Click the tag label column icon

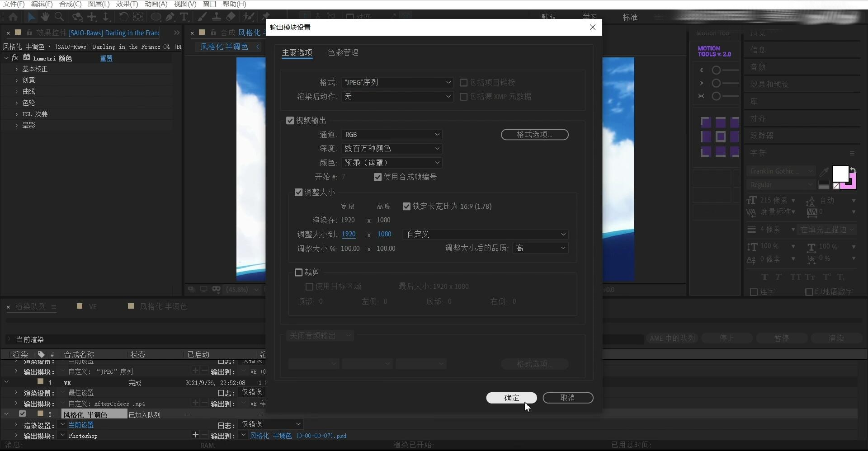[x=41, y=354]
